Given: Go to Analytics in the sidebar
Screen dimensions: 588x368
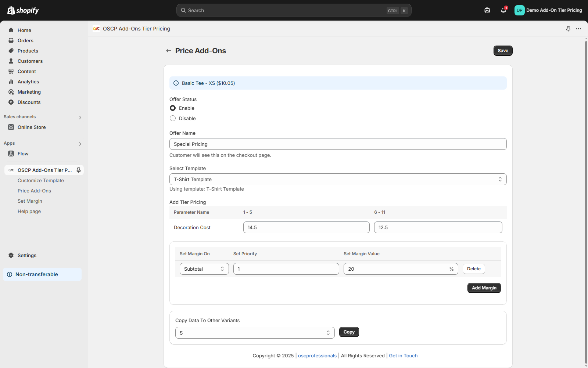Looking at the screenshot, I should tap(28, 82).
